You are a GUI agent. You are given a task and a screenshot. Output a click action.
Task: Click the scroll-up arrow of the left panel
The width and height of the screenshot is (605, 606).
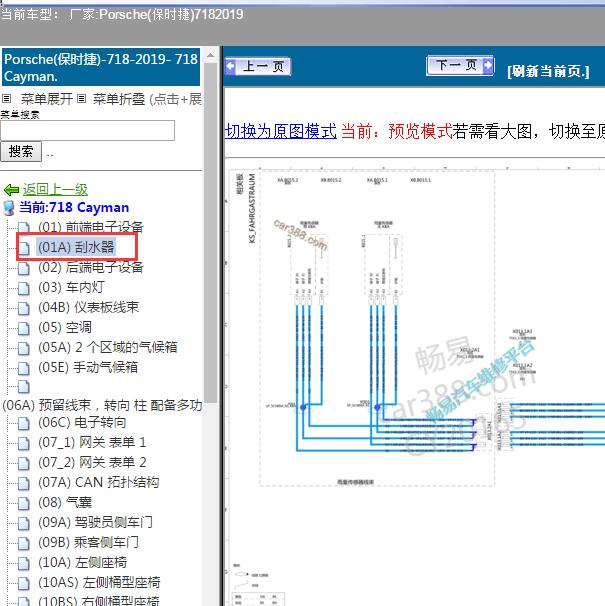(210, 55)
